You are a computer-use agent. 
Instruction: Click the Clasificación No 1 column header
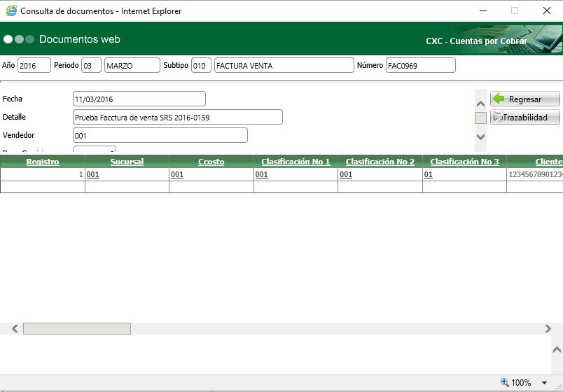pos(296,162)
